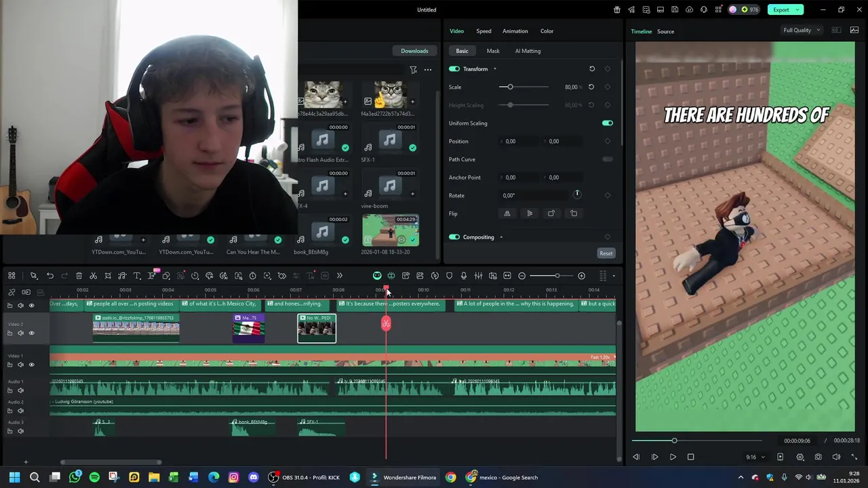Click the timeline marker shield icon
868x488 pixels.
tap(449, 276)
